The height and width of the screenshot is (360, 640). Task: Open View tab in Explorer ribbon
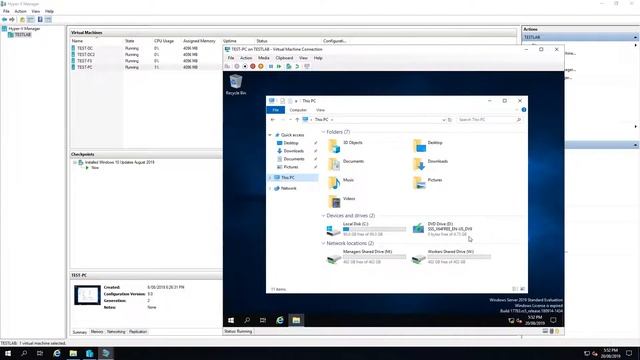[320, 110]
